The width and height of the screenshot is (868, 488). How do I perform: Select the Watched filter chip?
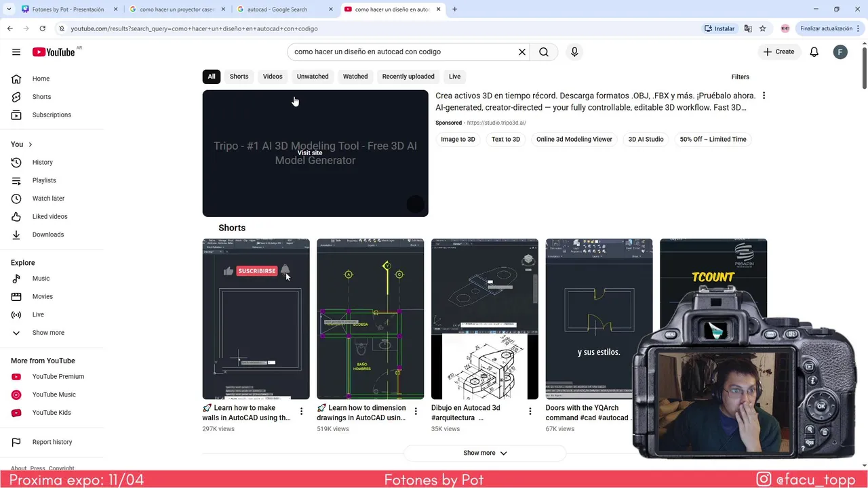355,77
